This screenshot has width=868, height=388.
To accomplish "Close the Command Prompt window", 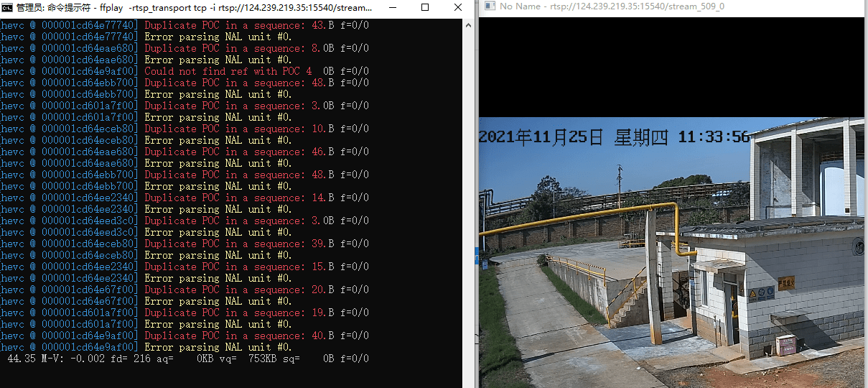I will click(x=457, y=8).
